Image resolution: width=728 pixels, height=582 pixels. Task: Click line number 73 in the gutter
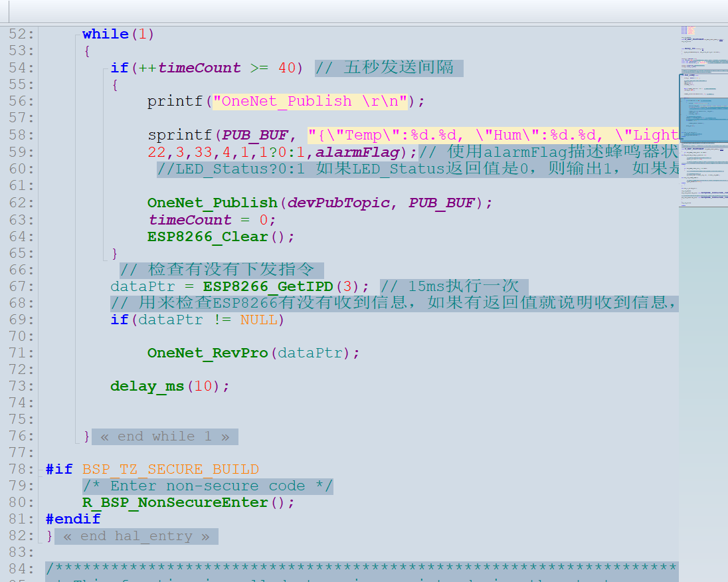[21, 387]
